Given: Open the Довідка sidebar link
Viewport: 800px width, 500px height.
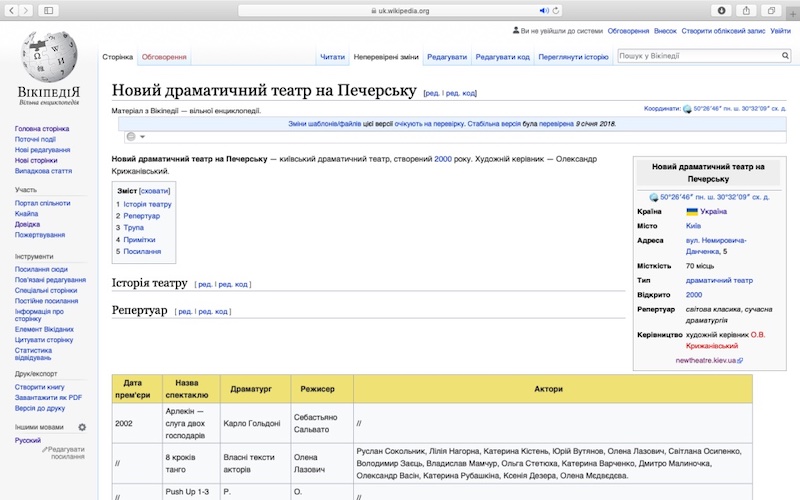Looking at the screenshot, I should pos(27,224).
